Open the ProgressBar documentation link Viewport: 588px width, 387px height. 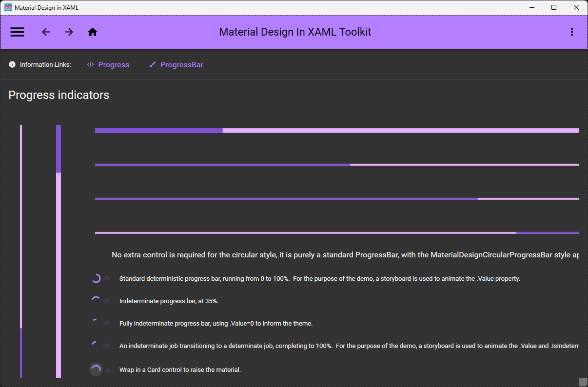coord(182,64)
